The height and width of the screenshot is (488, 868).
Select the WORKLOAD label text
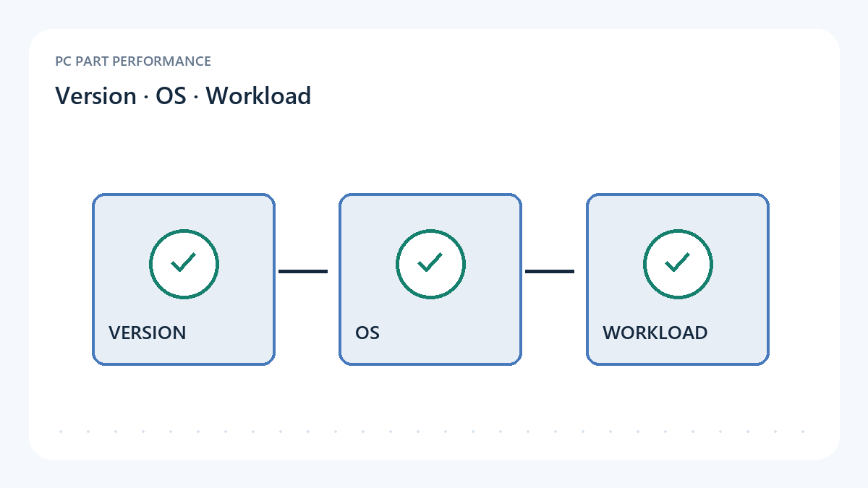click(655, 333)
